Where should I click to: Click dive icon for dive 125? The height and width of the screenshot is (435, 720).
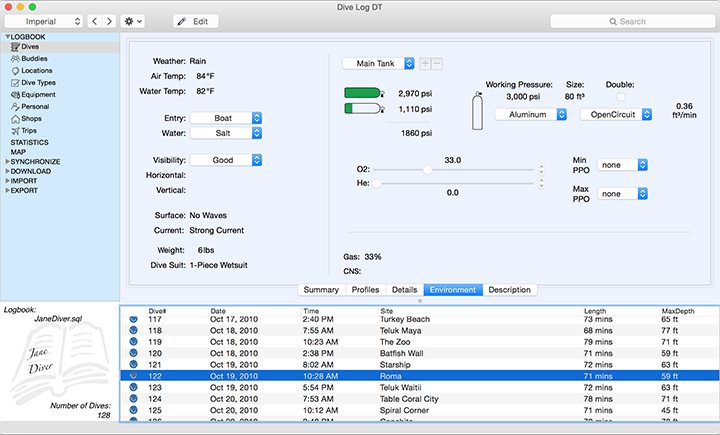133,410
